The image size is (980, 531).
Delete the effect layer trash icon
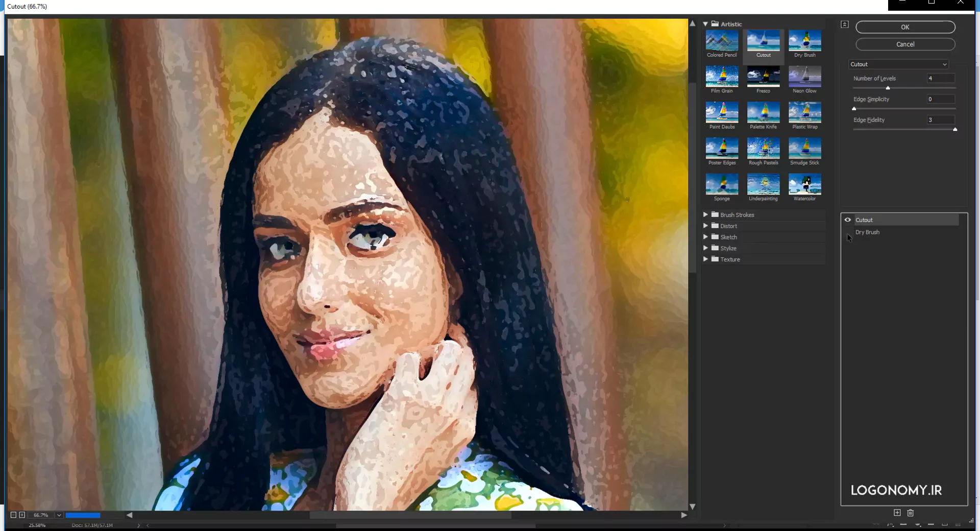(911, 513)
